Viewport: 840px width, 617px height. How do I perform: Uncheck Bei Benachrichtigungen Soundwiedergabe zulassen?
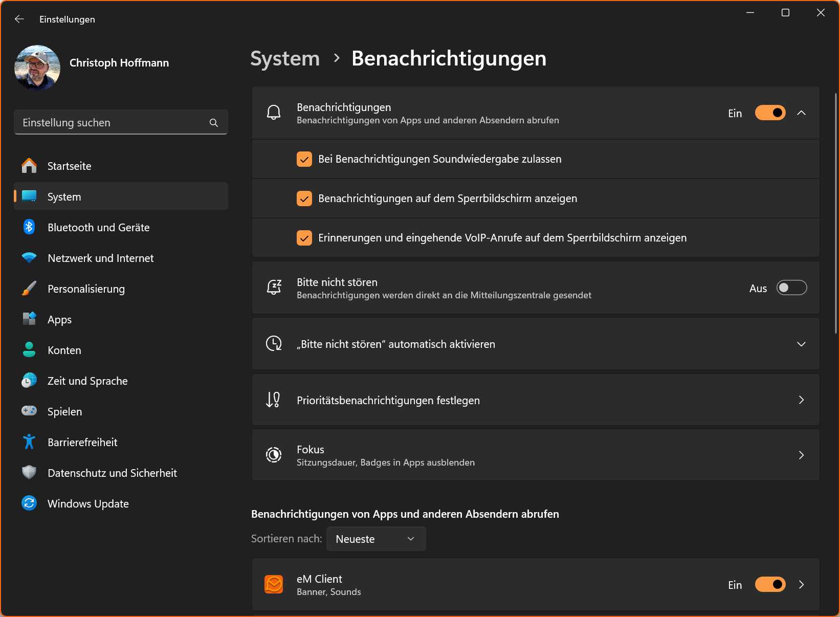tap(304, 159)
